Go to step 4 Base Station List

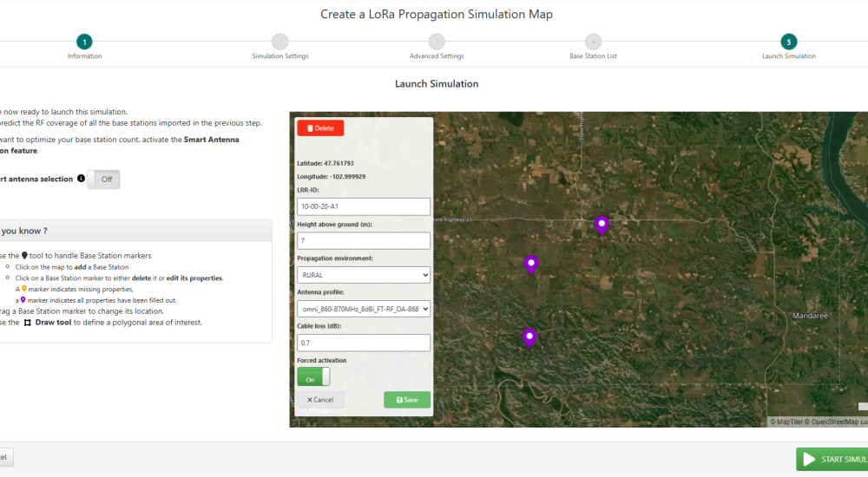[593, 42]
